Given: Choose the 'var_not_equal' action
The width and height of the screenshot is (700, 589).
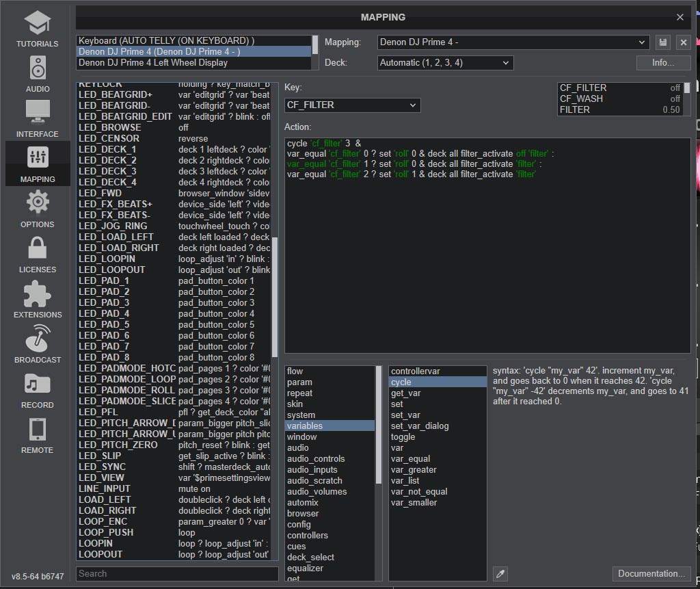Looking at the screenshot, I should pos(437,492).
